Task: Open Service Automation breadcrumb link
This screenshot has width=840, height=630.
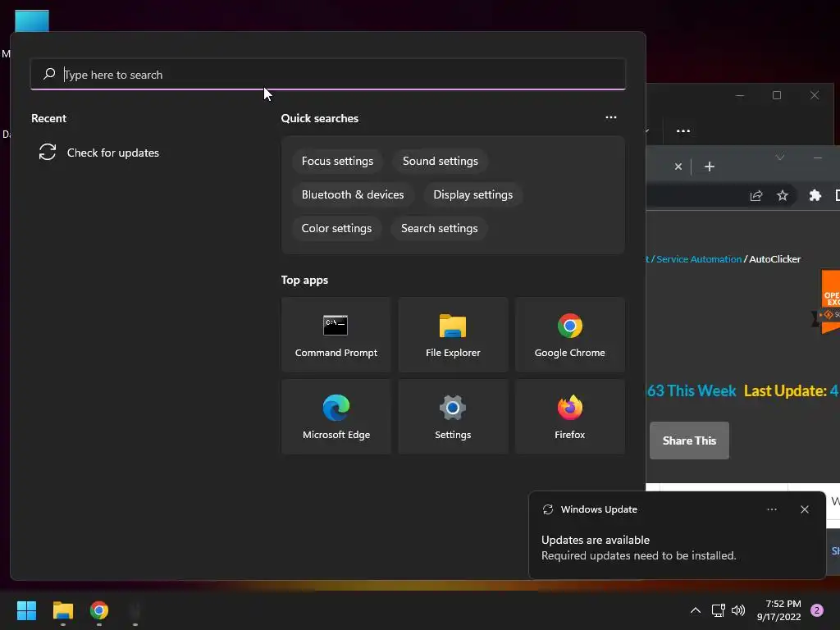Action: click(x=699, y=259)
